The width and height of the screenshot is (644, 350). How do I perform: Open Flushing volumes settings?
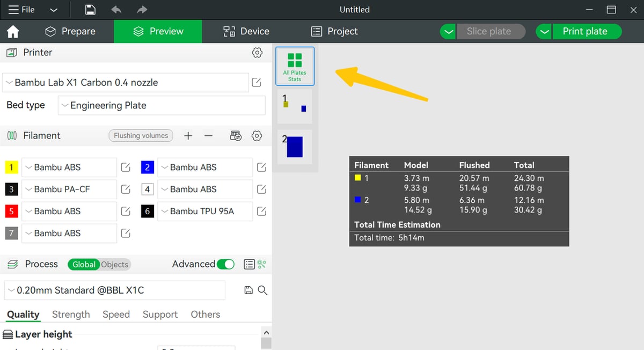141,136
